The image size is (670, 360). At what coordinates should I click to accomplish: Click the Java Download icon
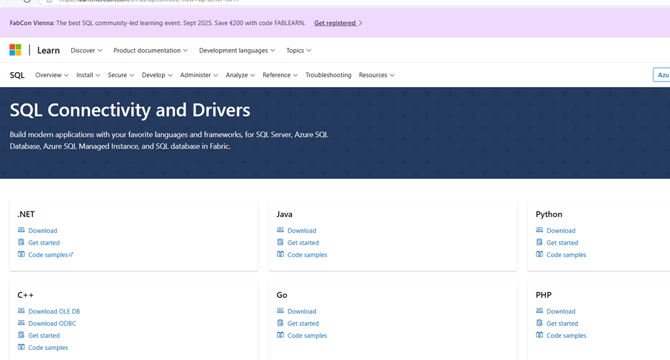(x=280, y=230)
